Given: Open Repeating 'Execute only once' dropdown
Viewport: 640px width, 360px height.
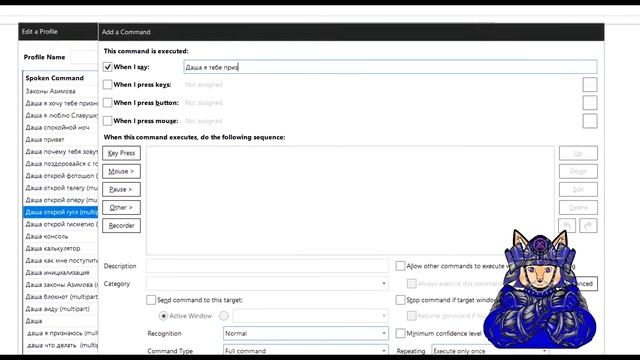Looking at the screenshot, I should 490,351.
